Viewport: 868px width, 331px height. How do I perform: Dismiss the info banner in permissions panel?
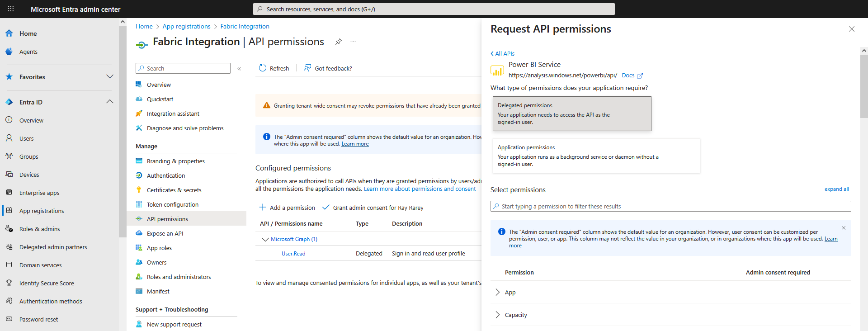tap(843, 228)
